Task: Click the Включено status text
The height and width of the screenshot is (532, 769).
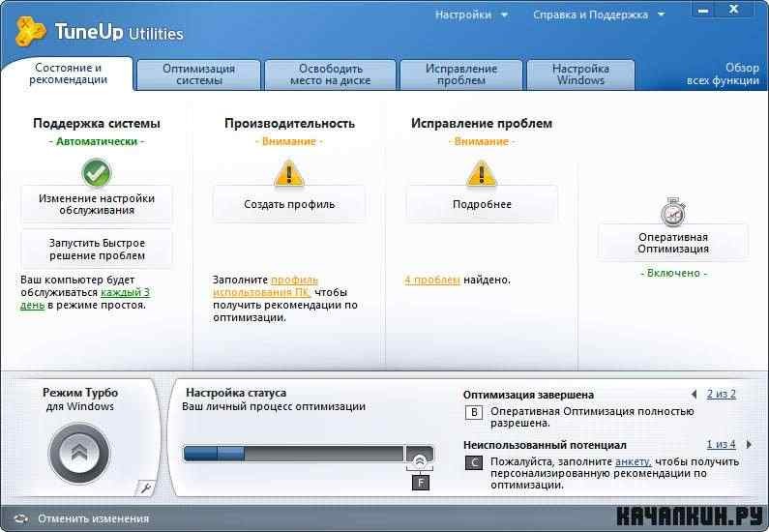Action: tap(674, 273)
